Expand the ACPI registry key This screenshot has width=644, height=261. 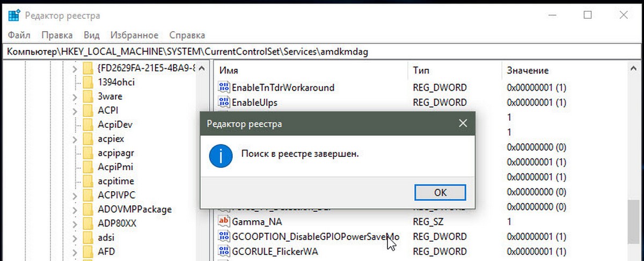[x=75, y=111]
